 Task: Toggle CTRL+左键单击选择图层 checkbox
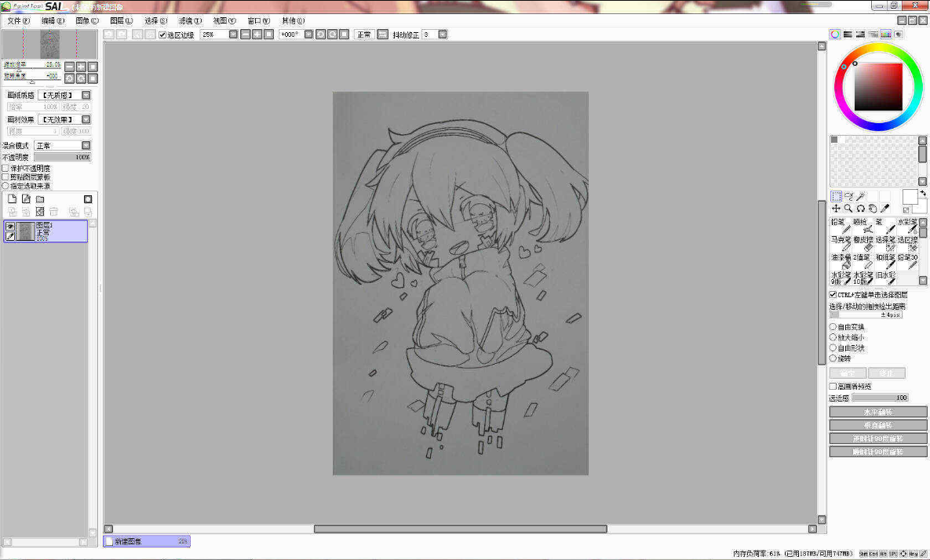pos(833,295)
